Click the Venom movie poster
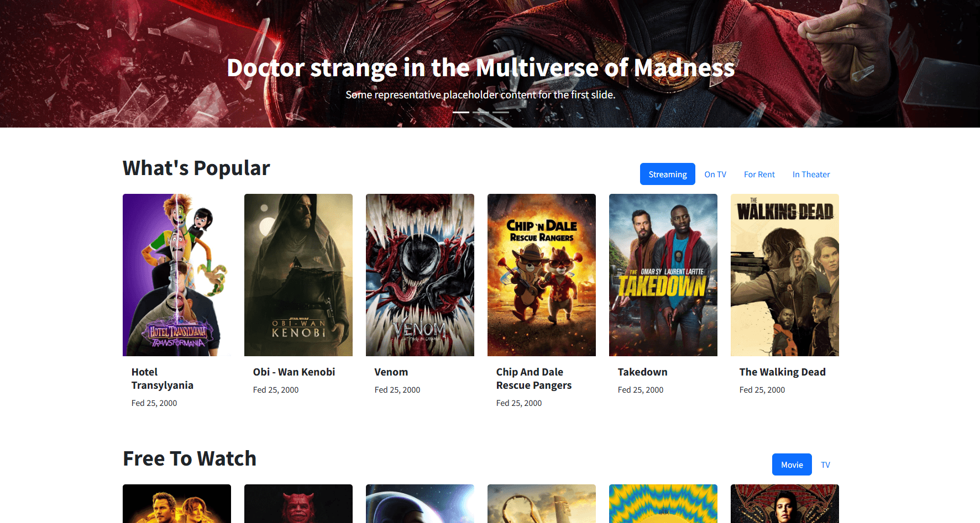The image size is (980, 523). (x=420, y=274)
